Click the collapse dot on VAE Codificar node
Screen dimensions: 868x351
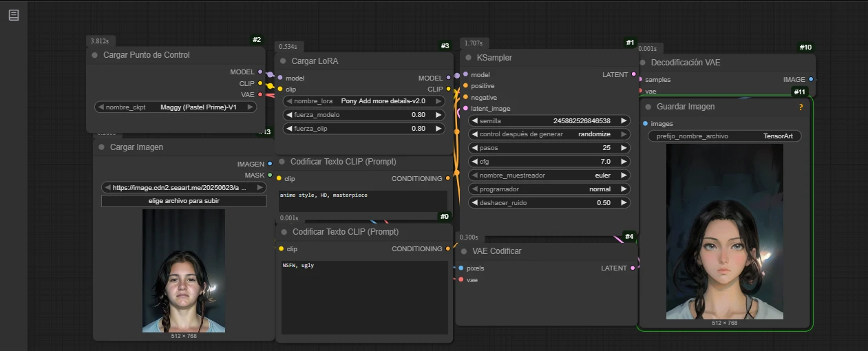point(463,251)
